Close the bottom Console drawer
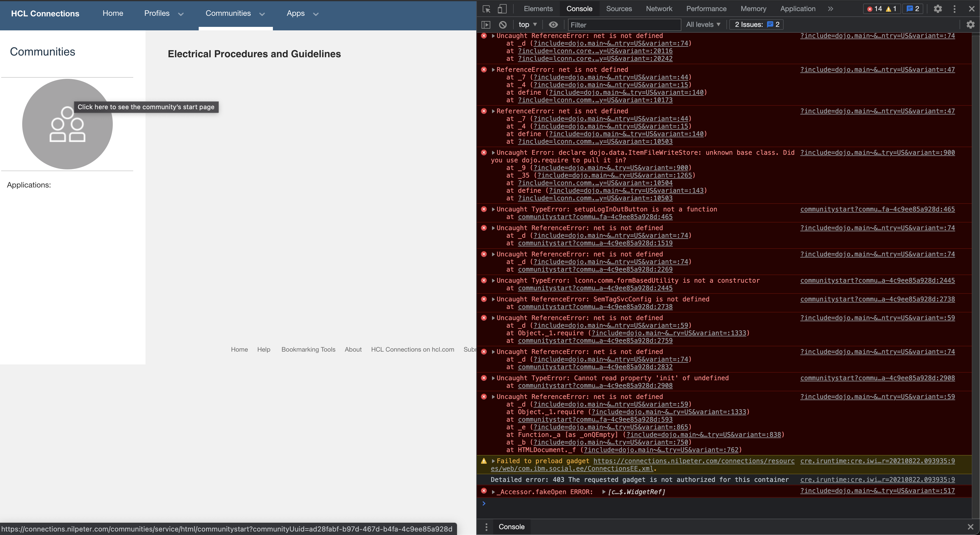Viewport: 980px width, 535px height. [970, 527]
